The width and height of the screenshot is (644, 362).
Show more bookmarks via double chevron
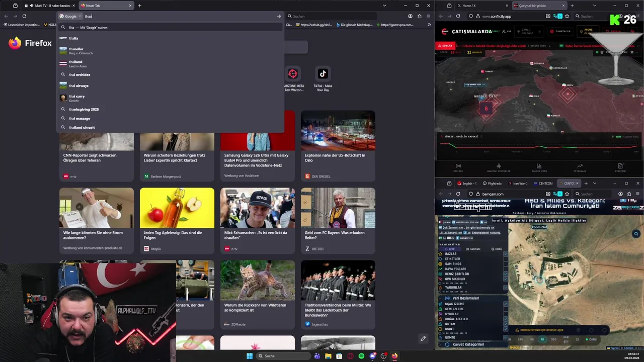429,25
